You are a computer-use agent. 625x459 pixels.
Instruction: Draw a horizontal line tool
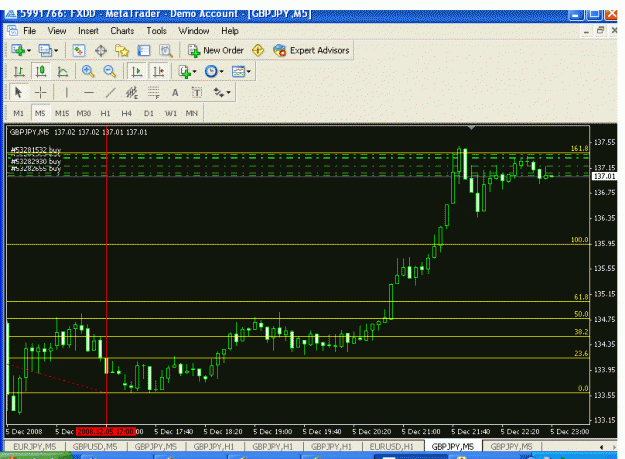click(x=88, y=92)
